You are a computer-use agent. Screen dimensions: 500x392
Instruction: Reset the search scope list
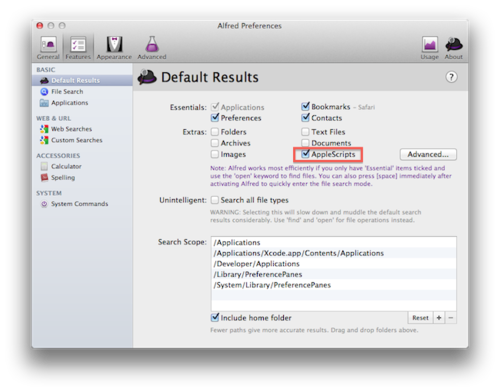click(x=420, y=318)
